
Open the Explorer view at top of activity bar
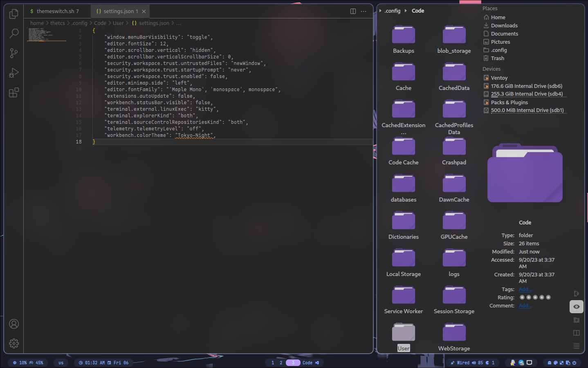coord(14,13)
